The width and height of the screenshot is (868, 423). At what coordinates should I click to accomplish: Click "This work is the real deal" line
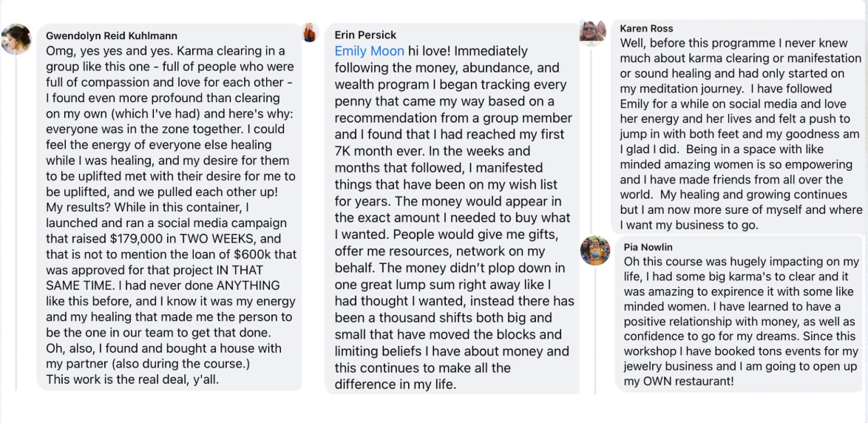click(x=132, y=379)
